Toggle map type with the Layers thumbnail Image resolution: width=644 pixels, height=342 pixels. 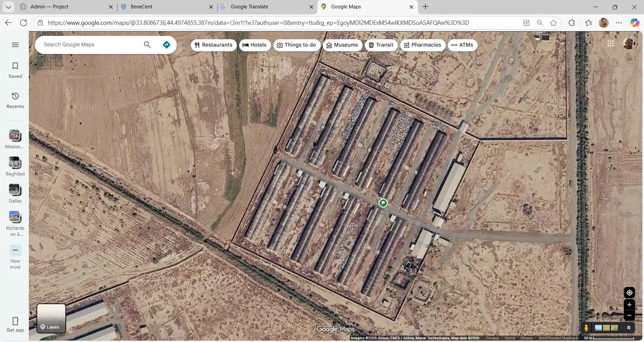(51, 318)
